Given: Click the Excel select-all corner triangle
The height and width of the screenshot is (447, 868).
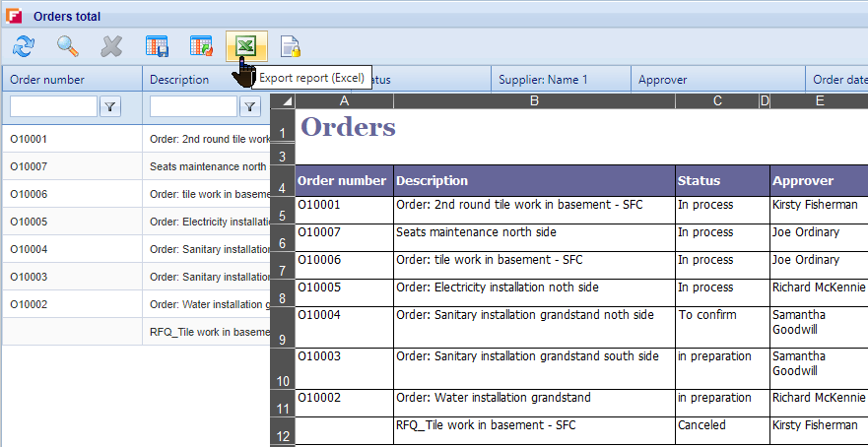Looking at the screenshot, I should pos(287,100).
